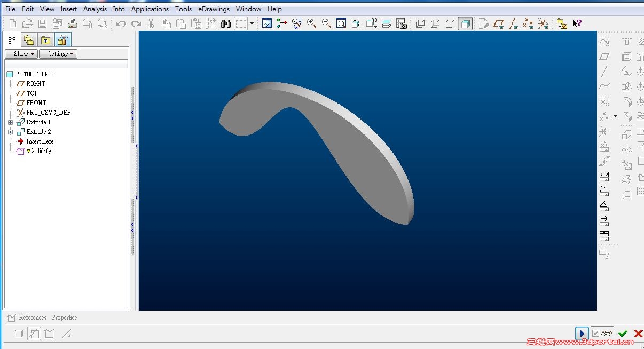Open the Analysis menu
This screenshot has width=644, height=349.
point(95,9)
